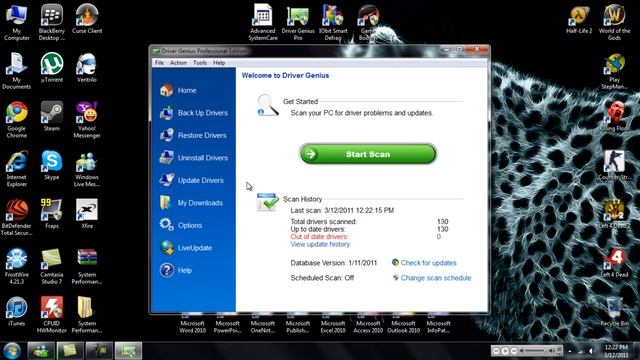Select the Ventrilo desktop shortcut
This screenshot has width=640, height=360.
point(87,67)
